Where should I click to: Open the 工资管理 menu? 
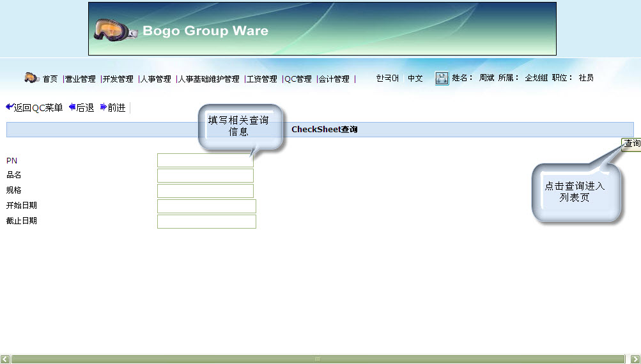point(261,79)
